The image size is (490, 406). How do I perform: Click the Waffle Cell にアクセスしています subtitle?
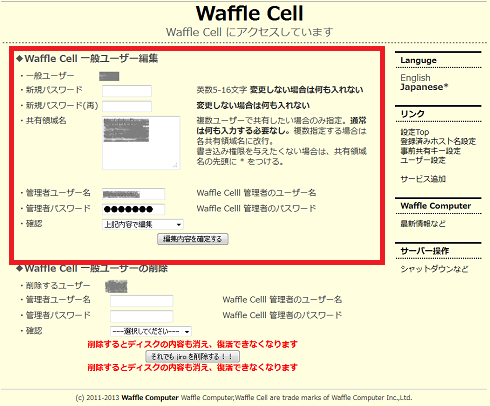[250, 32]
